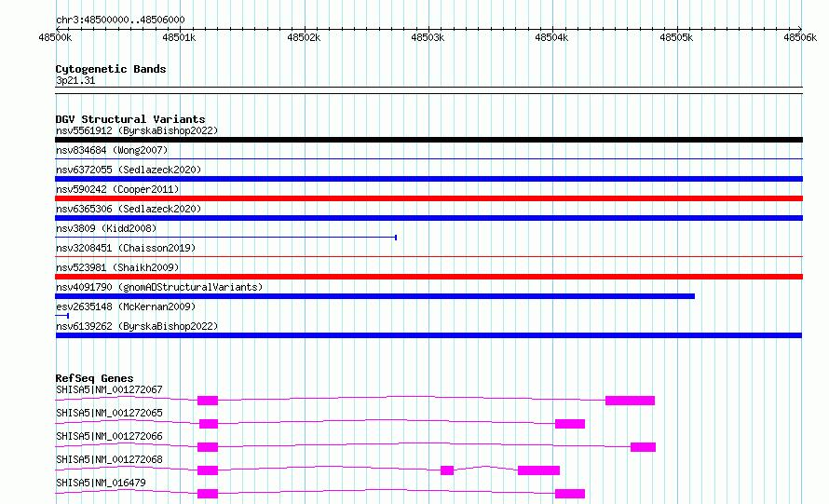This screenshot has width=829, height=504.
Task: Select the 3p21.31 band label
Action: tap(75, 80)
